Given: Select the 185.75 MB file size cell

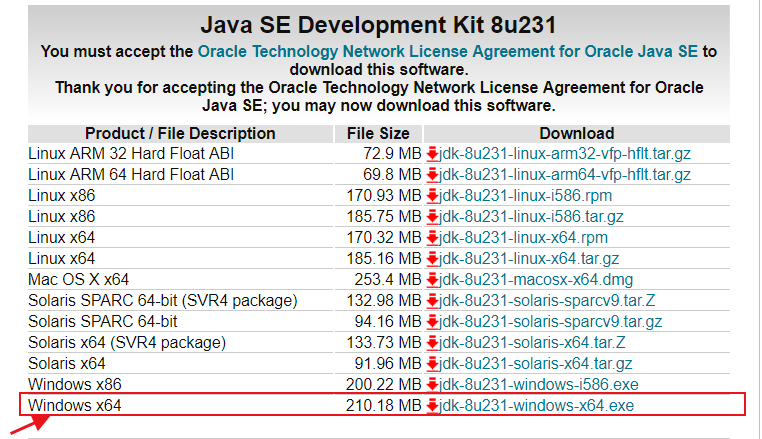Looking at the screenshot, I should coord(384,216).
